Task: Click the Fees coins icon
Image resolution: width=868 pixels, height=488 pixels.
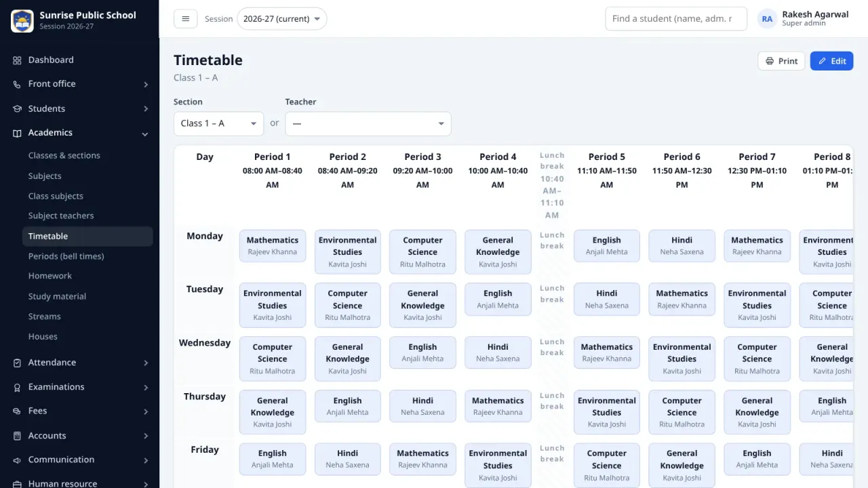Action: tap(17, 411)
